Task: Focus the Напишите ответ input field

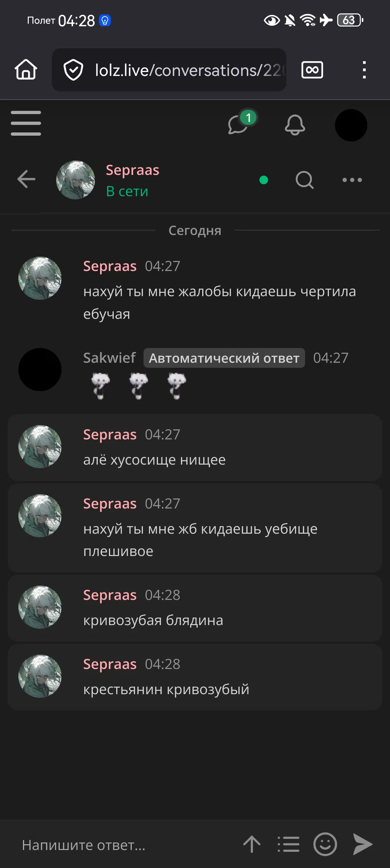Action: [x=122, y=845]
